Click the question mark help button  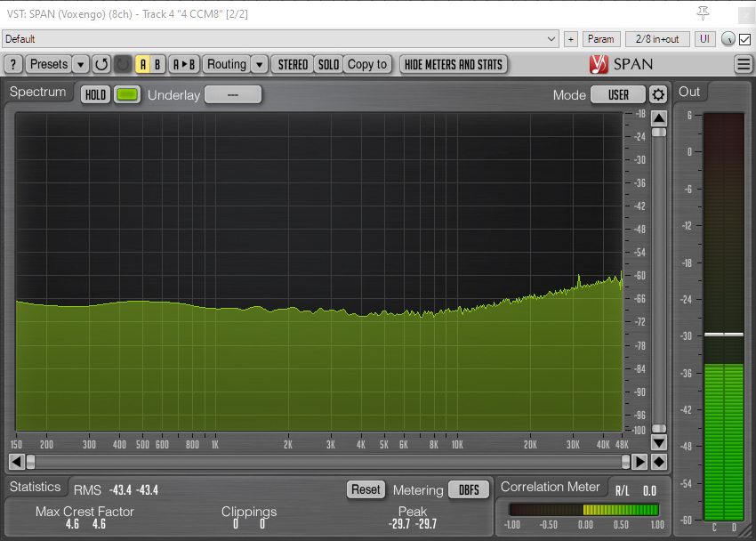tap(13, 64)
